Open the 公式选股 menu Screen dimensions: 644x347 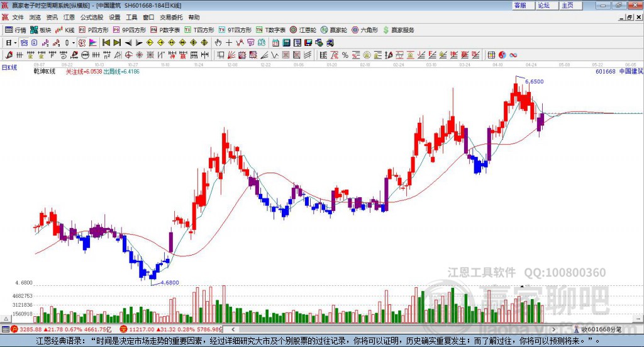pyautogui.click(x=92, y=17)
